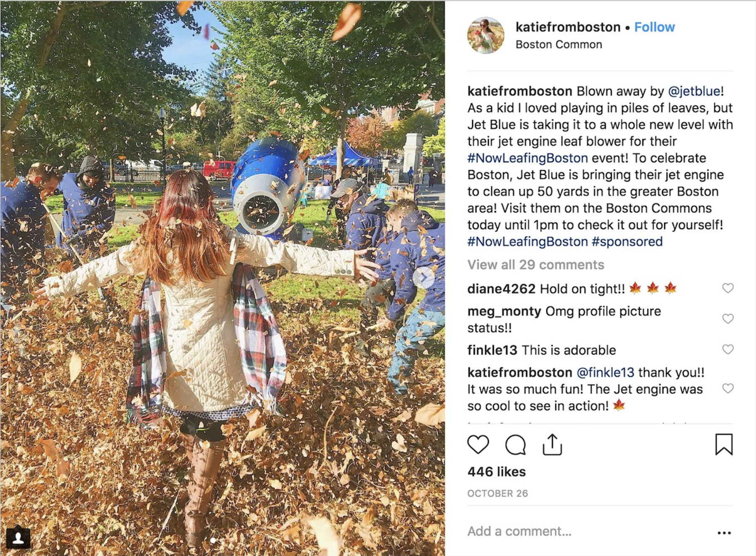This screenshot has height=556, width=756.
Task: Follow katiefromboston
Action: [654, 27]
